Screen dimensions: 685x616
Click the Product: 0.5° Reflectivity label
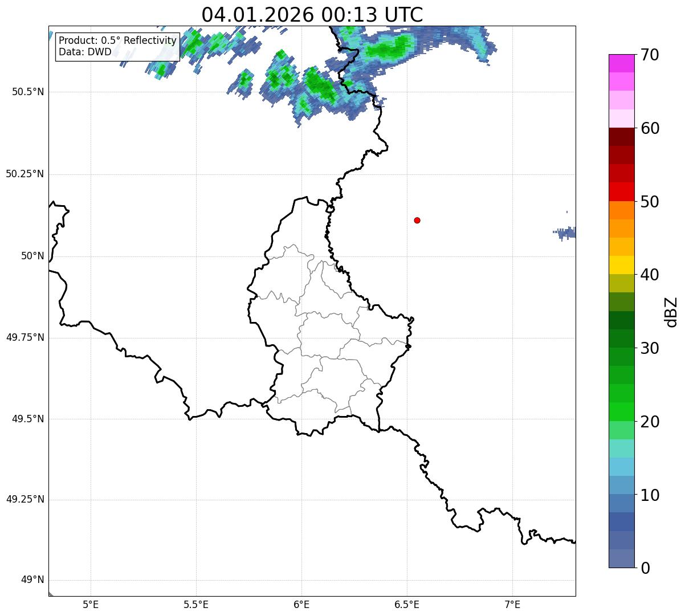(x=117, y=41)
